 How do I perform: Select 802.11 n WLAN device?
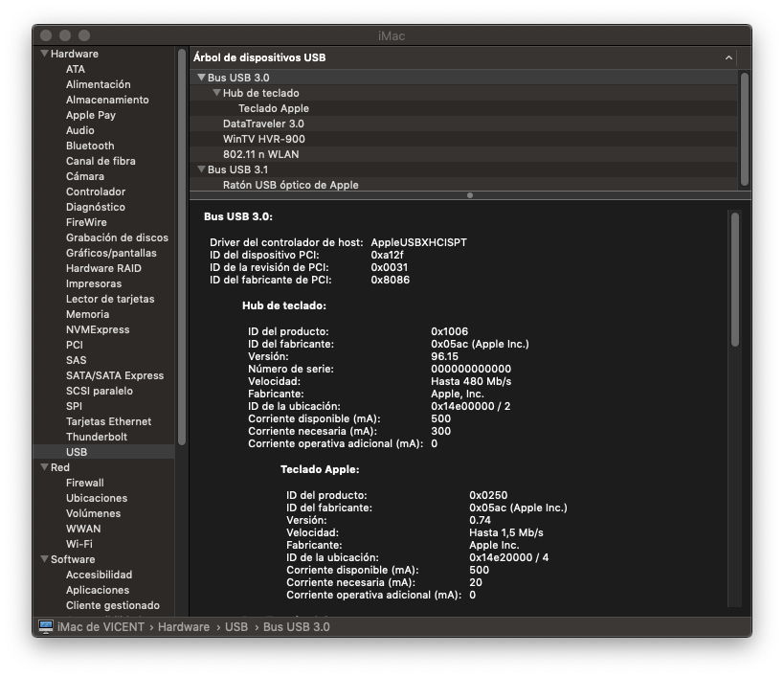260,154
